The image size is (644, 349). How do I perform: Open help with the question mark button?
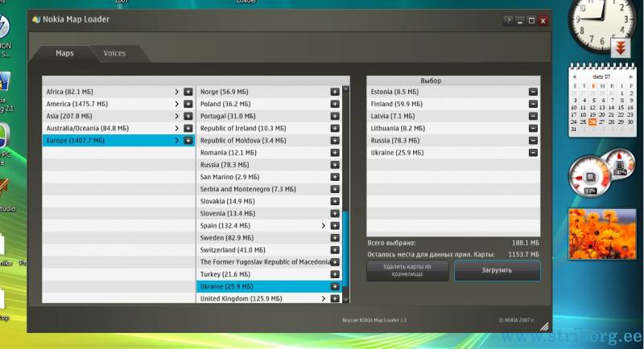[508, 20]
